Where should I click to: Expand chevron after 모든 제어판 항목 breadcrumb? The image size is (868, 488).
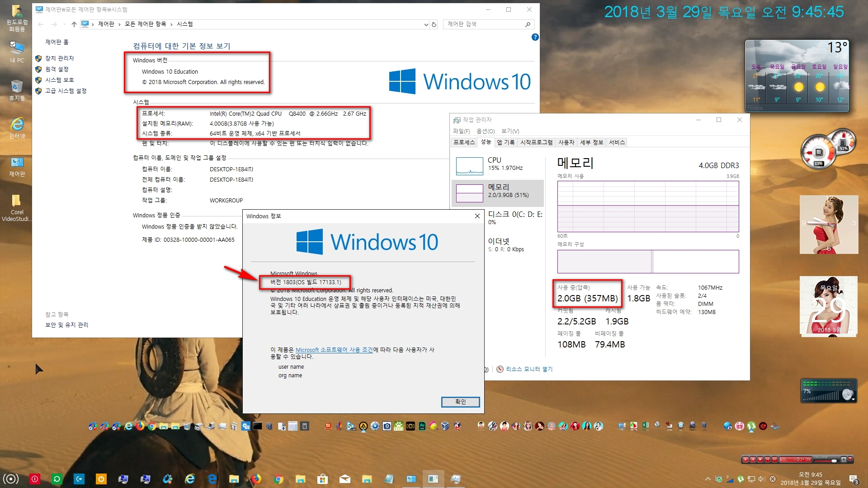pos(171,24)
